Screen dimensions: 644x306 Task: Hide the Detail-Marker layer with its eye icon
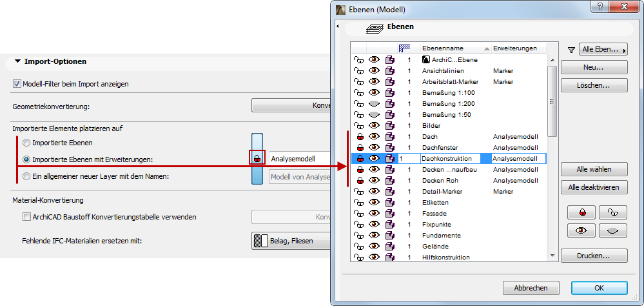374,191
